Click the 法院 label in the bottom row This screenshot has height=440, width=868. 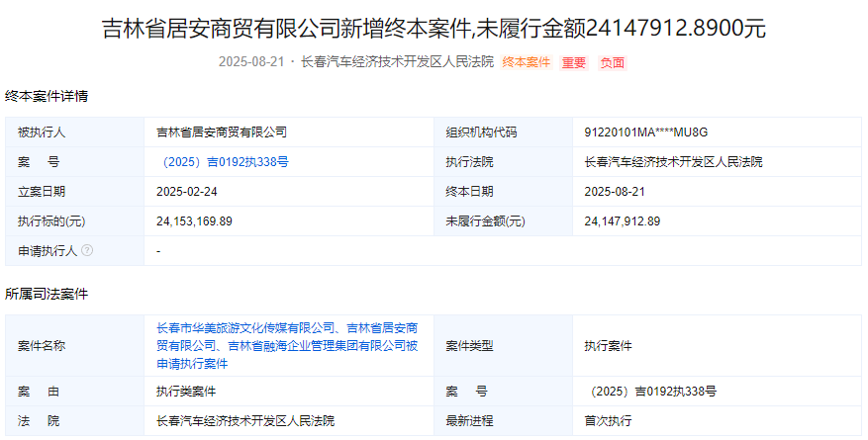[39, 421]
